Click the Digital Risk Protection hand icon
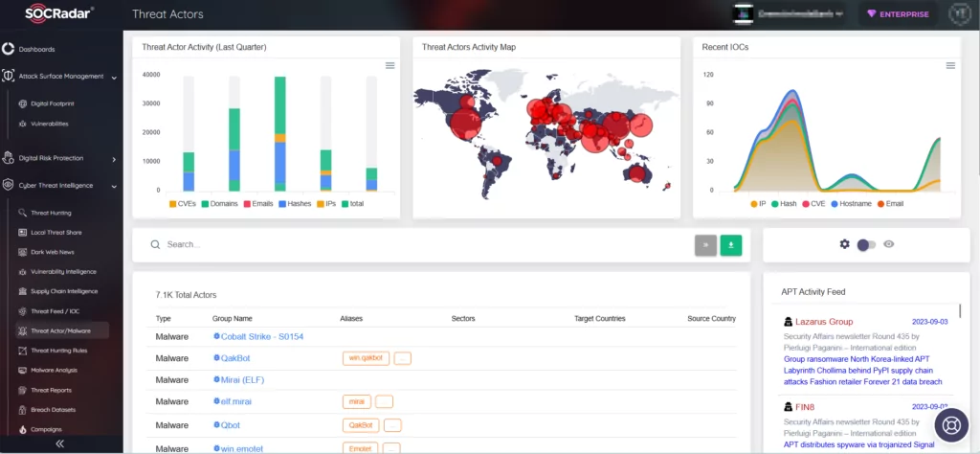Image resolution: width=980 pixels, height=454 pixels. coord(8,158)
